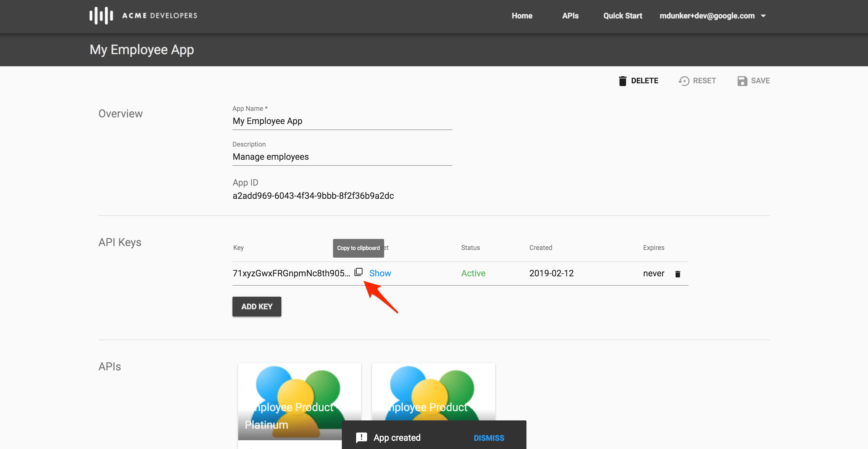Copy the API key to clipboard
868x449 pixels.
coord(359,272)
